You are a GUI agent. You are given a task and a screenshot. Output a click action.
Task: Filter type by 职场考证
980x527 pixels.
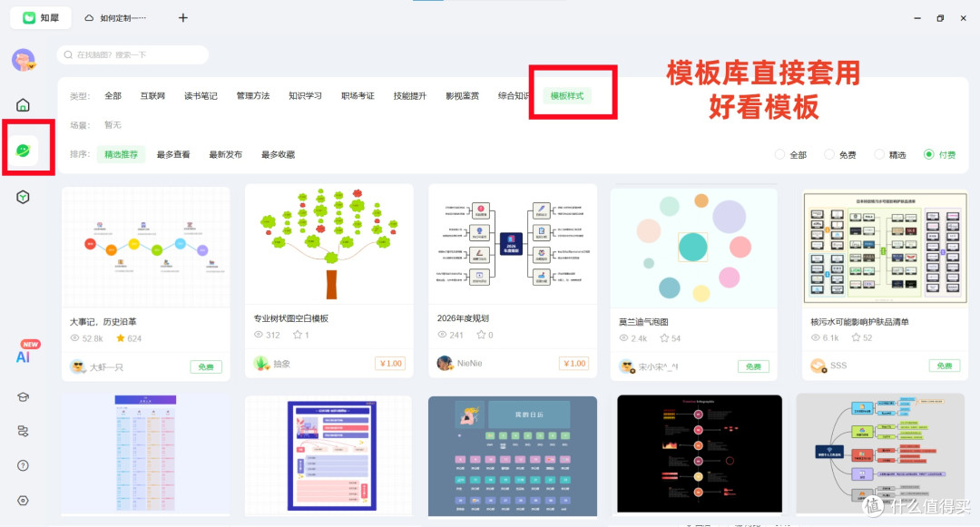click(358, 95)
